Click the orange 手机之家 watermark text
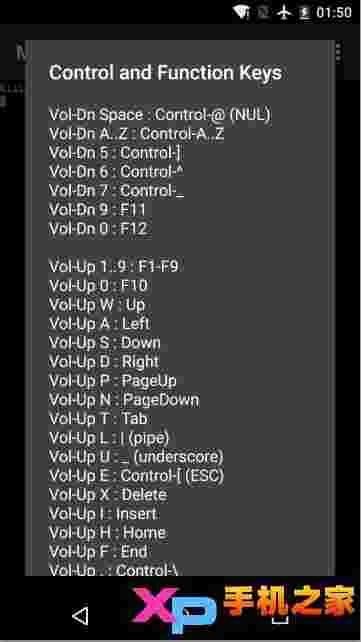 [289, 601]
